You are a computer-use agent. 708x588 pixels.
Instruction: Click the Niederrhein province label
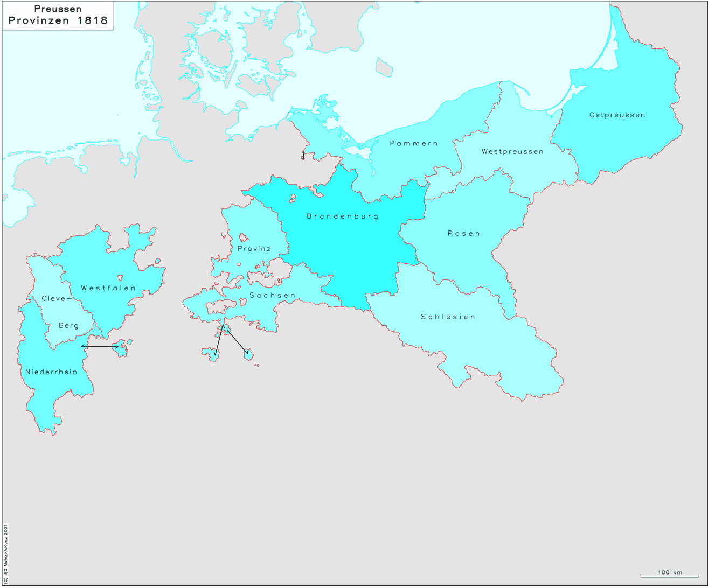(51, 372)
